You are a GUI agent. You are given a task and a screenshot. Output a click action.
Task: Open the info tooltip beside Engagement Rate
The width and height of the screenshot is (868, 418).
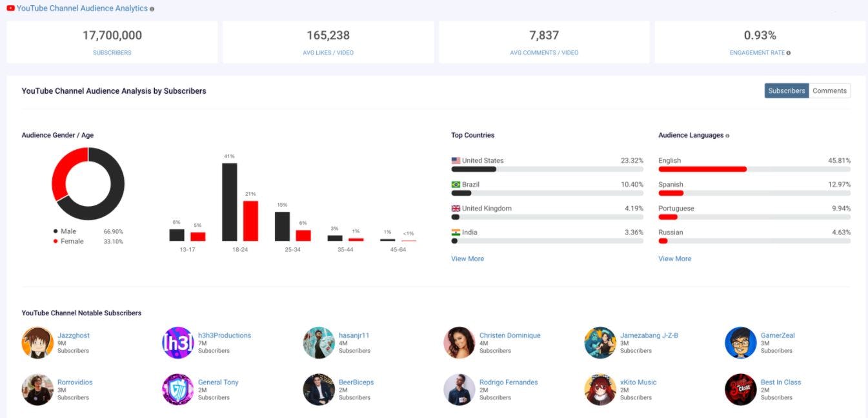789,53
